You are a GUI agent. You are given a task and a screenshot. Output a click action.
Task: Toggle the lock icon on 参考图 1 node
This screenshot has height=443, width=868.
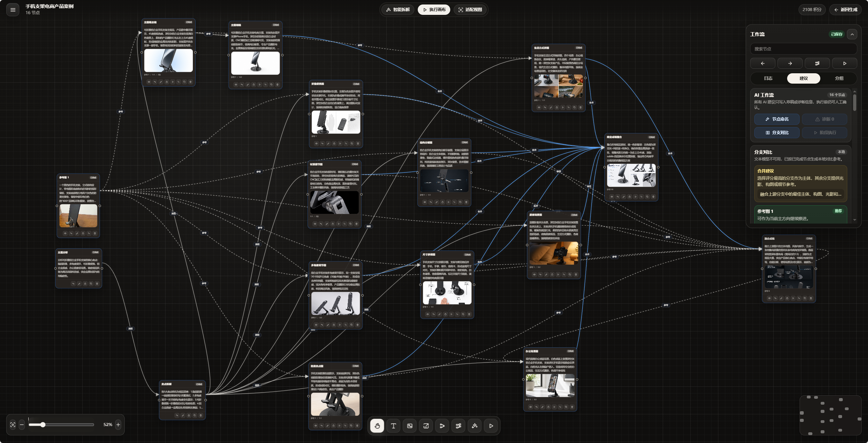coord(83,233)
